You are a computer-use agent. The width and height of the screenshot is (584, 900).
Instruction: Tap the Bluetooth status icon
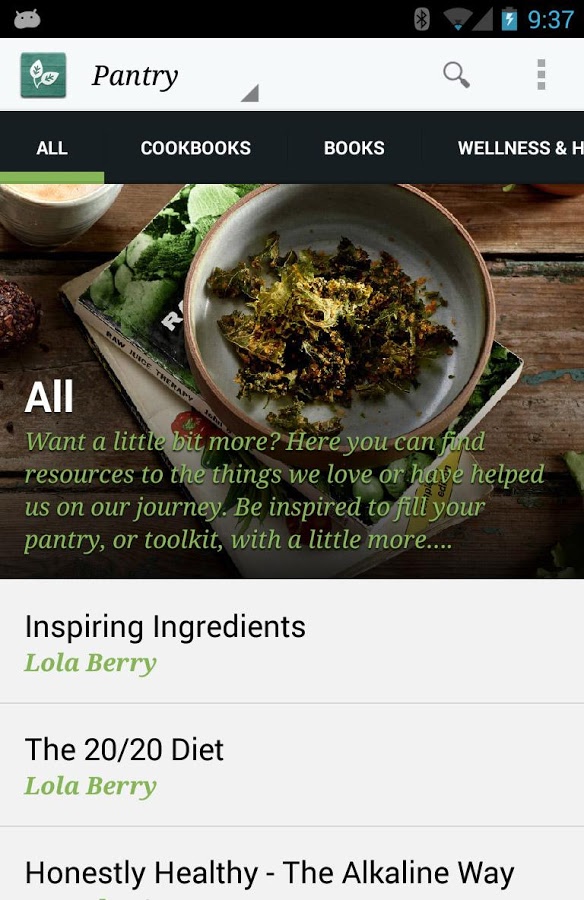click(422, 20)
